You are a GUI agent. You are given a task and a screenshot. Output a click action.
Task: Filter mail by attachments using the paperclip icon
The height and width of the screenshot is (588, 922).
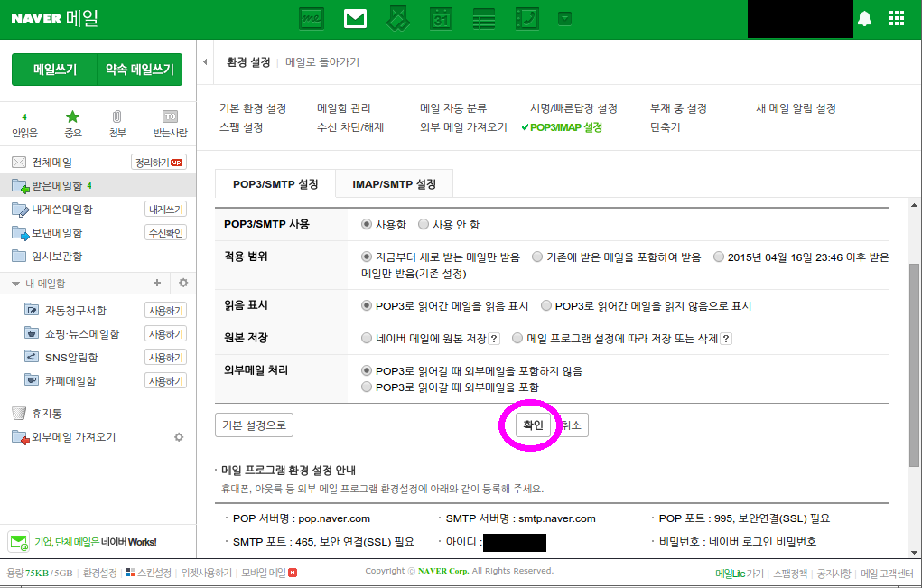pyautogui.click(x=117, y=117)
